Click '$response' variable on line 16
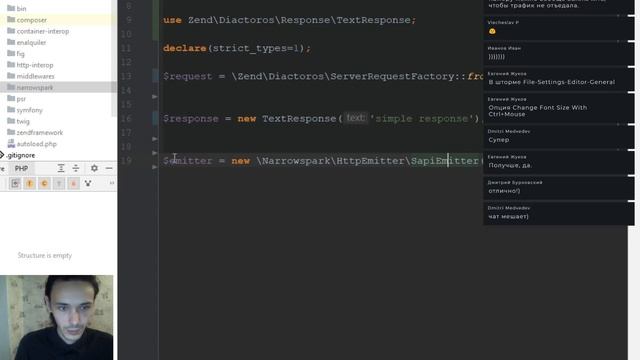 191,119
